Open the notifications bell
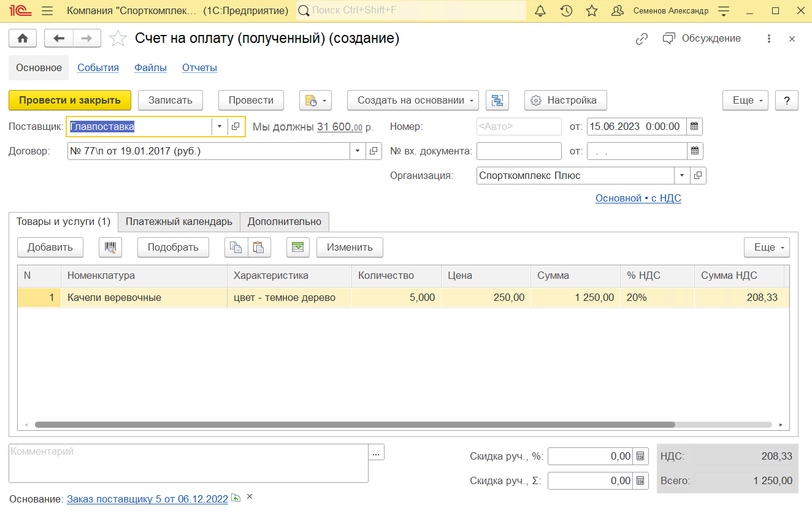The width and height of the screenshot is (812, 516). (540, 10)
